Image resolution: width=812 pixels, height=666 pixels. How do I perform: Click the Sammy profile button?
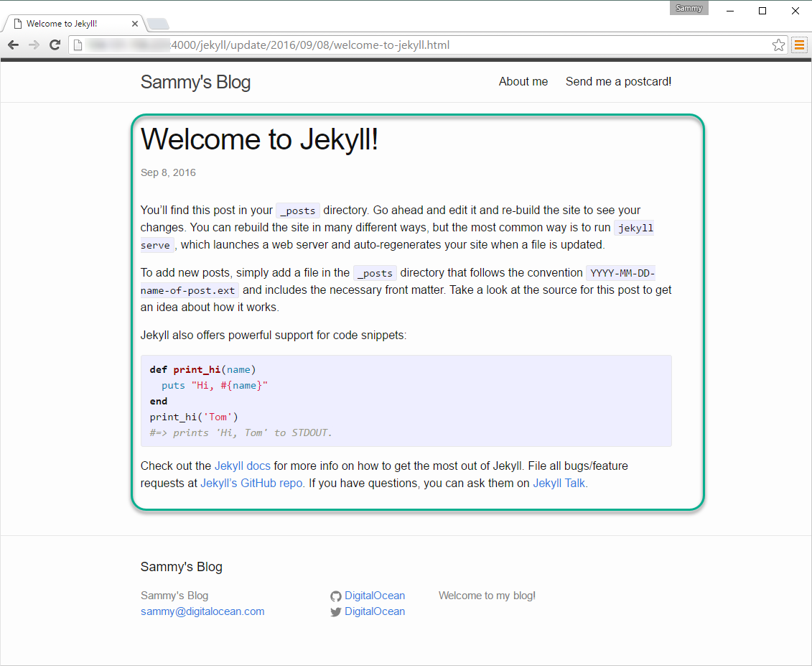coord(689,9)
